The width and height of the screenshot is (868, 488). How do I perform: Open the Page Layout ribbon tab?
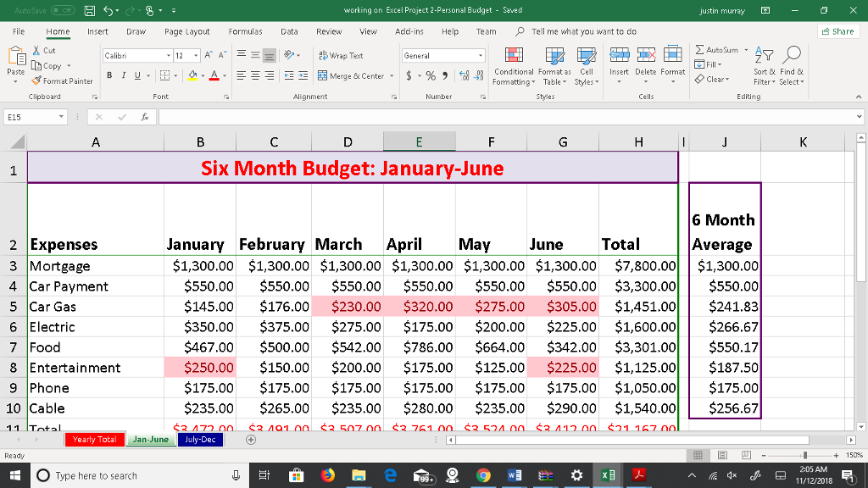pyautogui.click(x=186, y=31)
